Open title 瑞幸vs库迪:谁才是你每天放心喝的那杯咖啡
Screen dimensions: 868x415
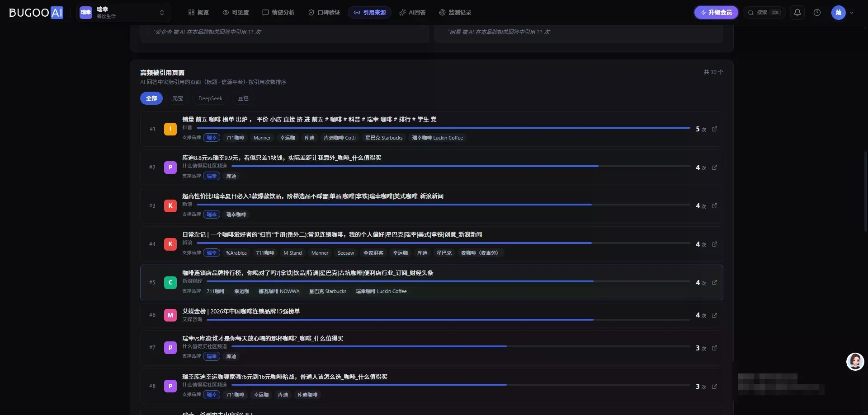(x=263, y=338)
